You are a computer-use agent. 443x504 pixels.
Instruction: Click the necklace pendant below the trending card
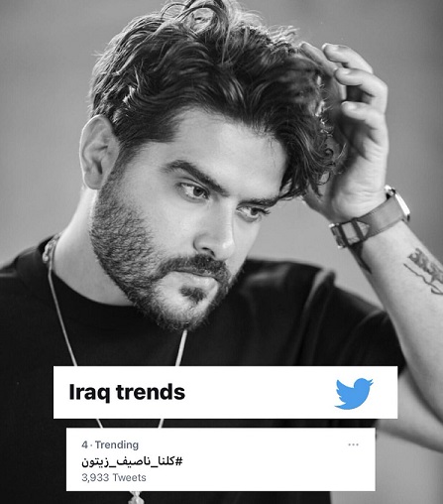[x=136, y=497]
